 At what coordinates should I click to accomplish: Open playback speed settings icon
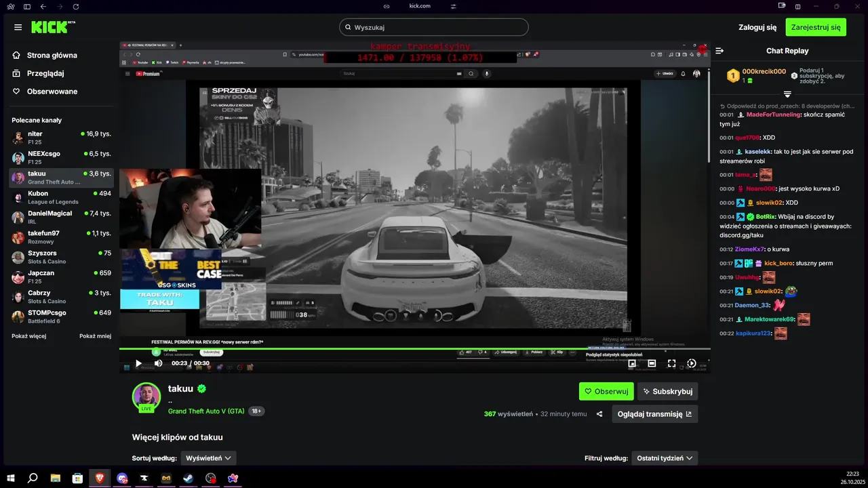[x=691, y=363]
